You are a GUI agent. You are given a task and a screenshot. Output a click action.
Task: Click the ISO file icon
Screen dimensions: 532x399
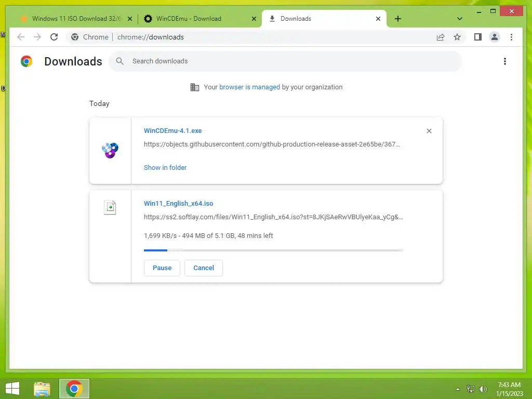[110, 207]
